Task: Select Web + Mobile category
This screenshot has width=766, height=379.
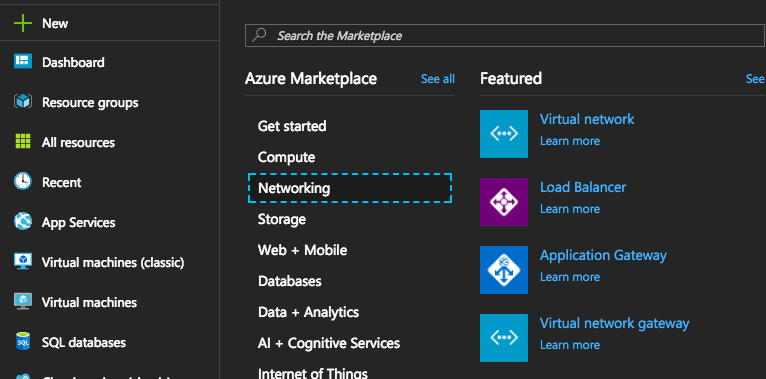Action: pos(302,250)
